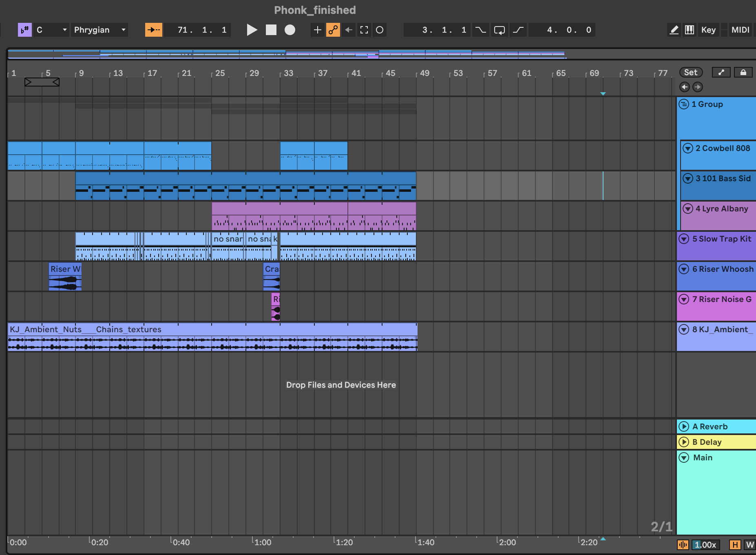Toggle the Follow playback button
The height and width of the screenshot is (555, 756).
(154, 30)
